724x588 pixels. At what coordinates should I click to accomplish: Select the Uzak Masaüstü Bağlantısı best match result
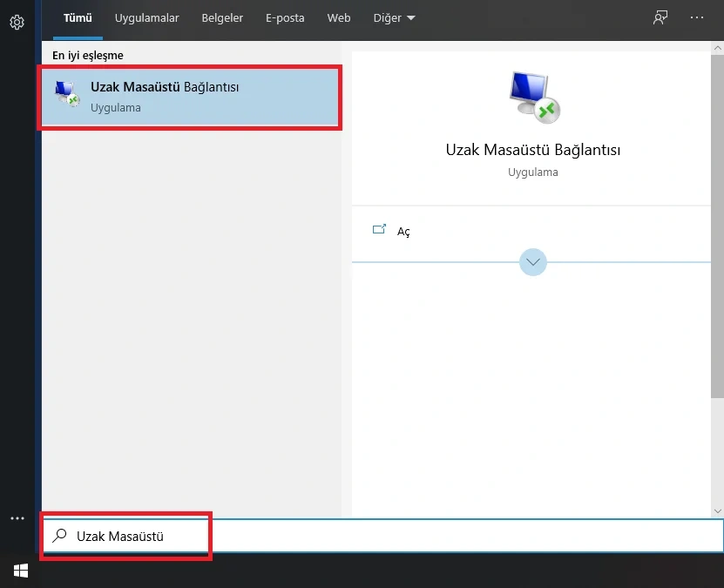click(189, 97)
